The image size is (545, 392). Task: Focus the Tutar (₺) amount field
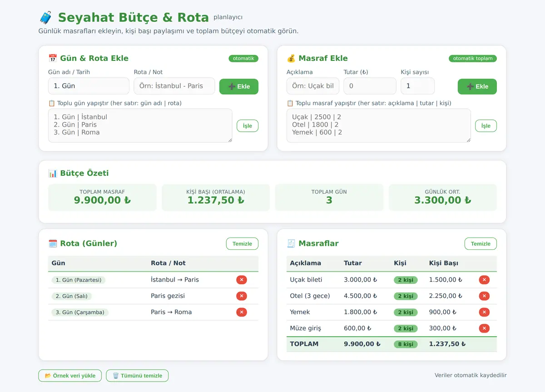tap(370, 86)
